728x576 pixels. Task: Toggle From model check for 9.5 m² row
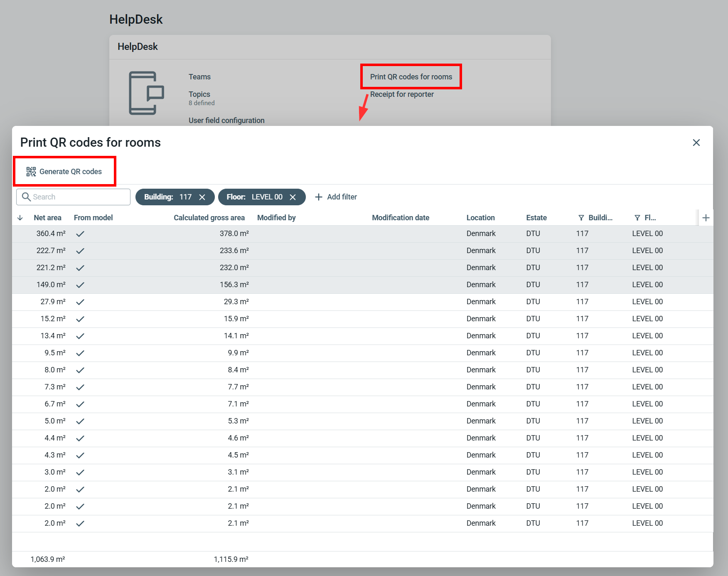pos(80,353)
